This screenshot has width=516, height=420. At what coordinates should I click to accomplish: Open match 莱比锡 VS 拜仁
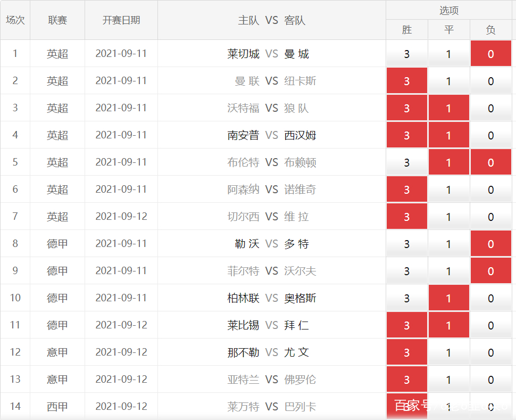point(268,325)
